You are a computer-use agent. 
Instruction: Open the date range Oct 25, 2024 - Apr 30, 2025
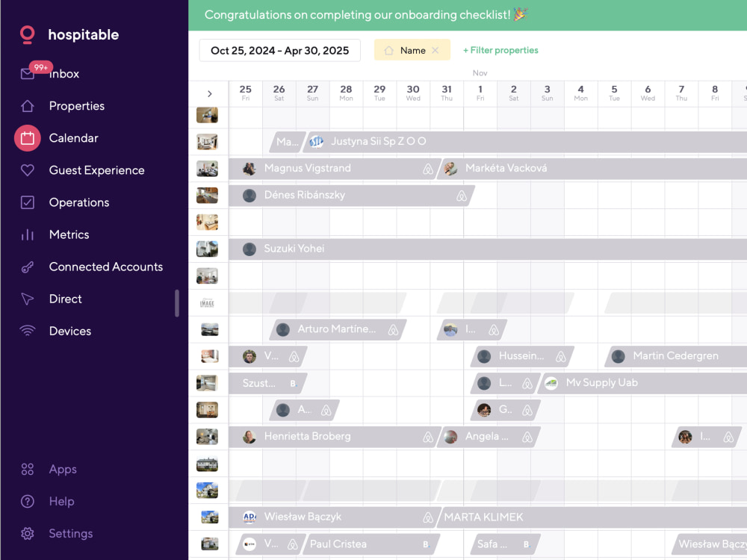coord(279,51)
